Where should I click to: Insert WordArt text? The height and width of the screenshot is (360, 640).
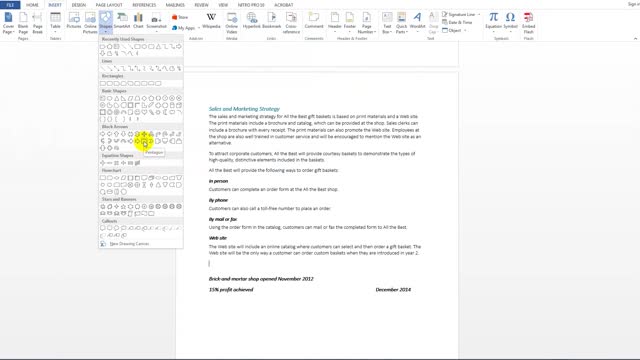[417, 23]
